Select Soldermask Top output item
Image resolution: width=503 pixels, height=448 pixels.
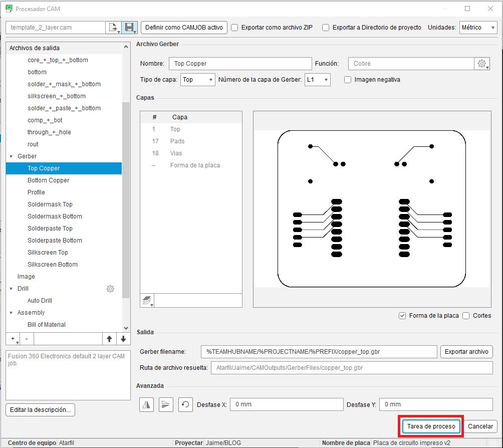pos(50,204)
